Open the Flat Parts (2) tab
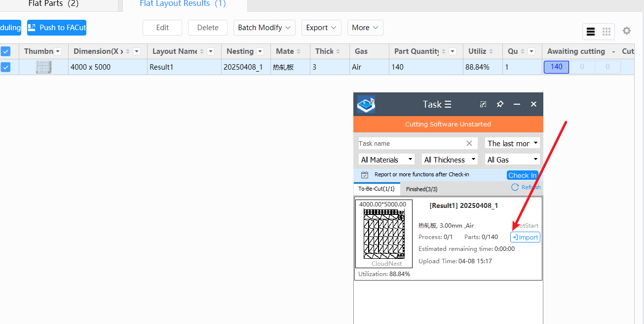 point(53,4)
